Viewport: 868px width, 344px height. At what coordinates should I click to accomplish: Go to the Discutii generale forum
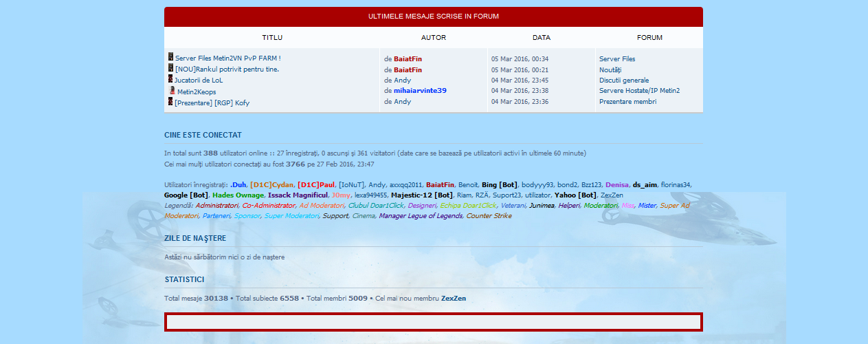tap(624, 80)
